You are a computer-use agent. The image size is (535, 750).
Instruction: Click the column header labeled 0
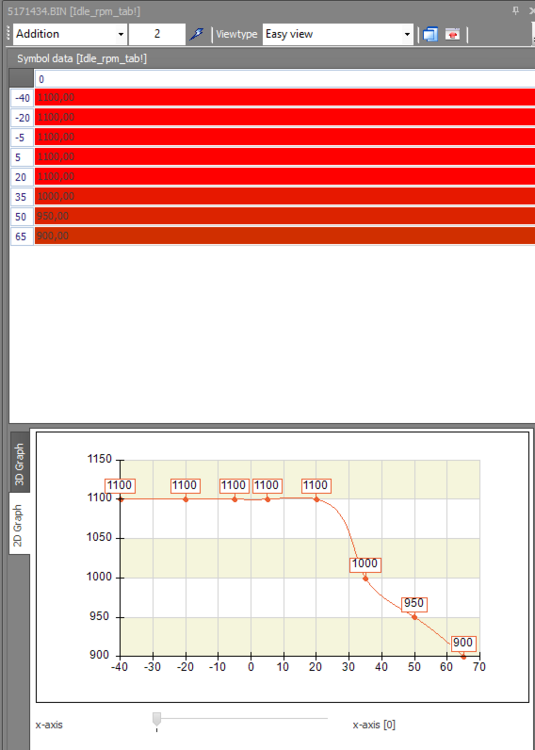tap(284, 79)
